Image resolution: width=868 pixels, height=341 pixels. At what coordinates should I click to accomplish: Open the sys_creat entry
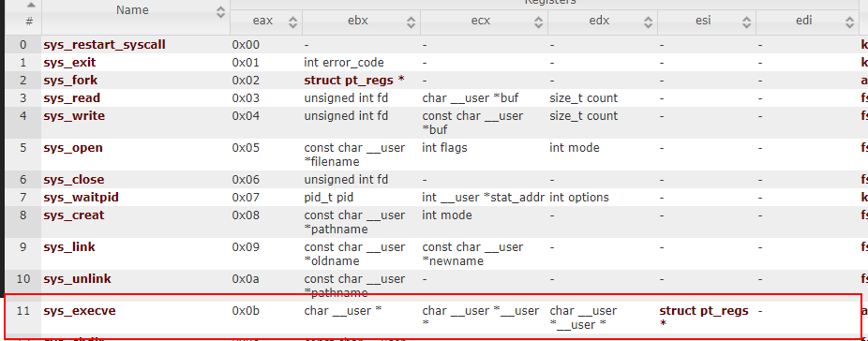(x=74, y=215)
